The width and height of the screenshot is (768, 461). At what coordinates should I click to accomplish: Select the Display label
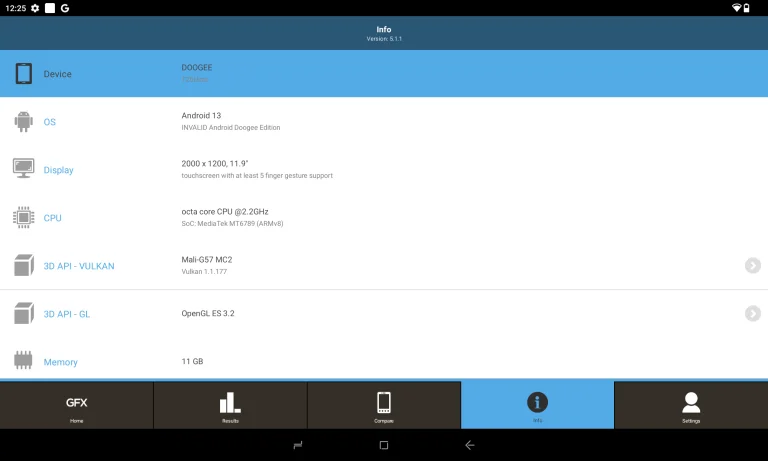pos(58,170)
